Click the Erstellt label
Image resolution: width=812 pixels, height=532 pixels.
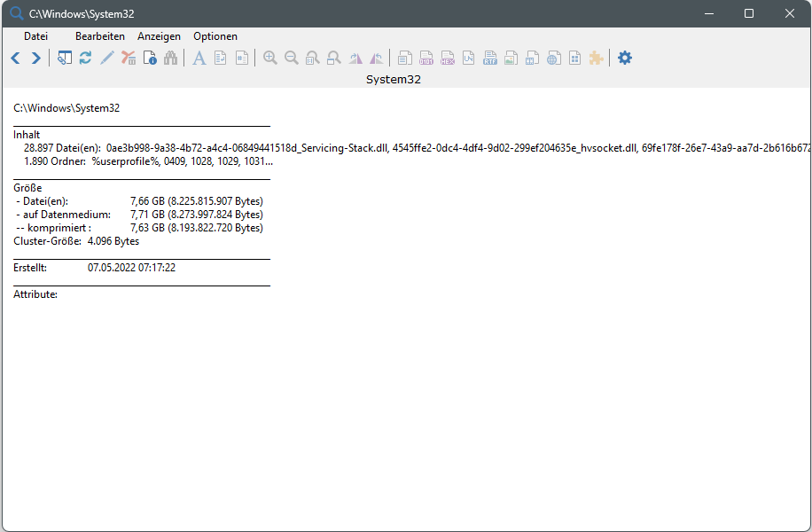30,268
